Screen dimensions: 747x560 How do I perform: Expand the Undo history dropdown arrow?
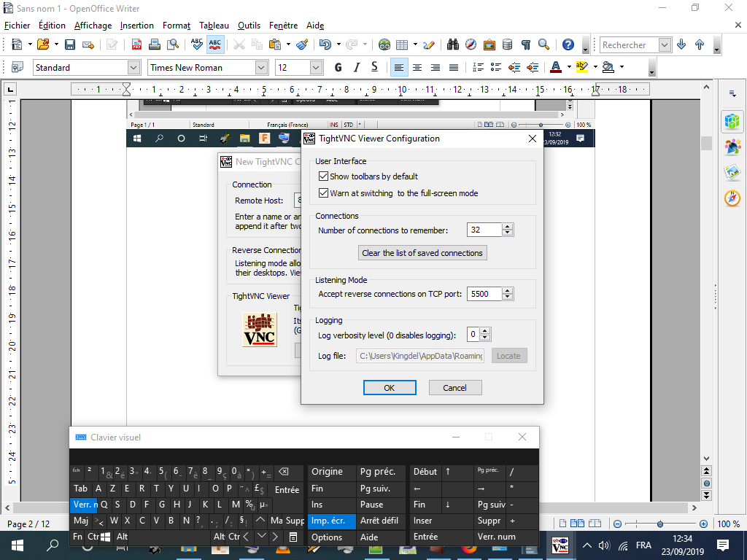[338, 44]
